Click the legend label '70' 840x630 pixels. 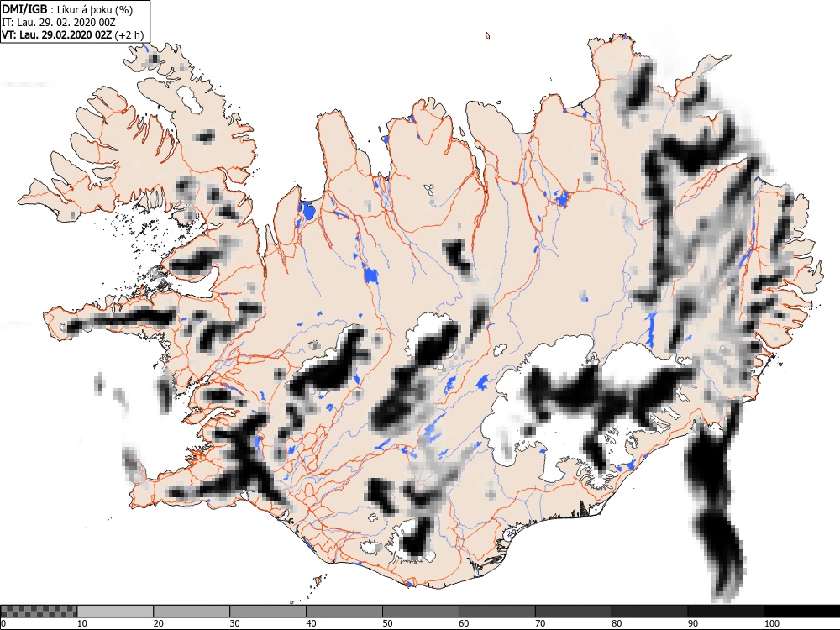[x=540, y=623]
